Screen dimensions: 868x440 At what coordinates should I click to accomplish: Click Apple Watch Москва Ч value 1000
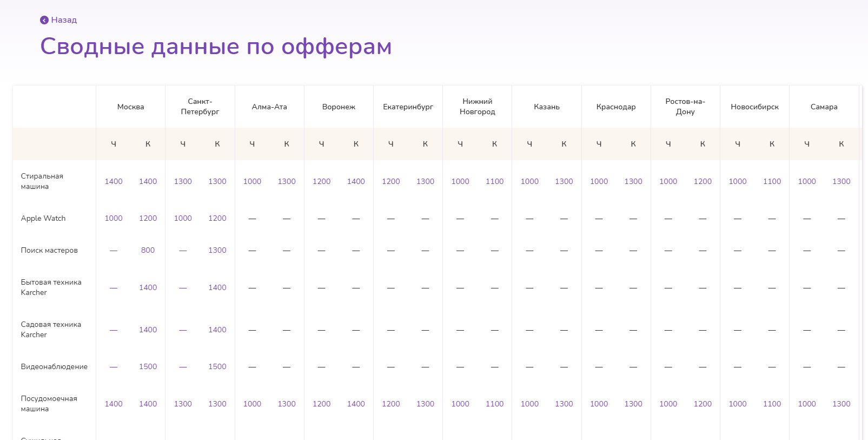[114, 218]
